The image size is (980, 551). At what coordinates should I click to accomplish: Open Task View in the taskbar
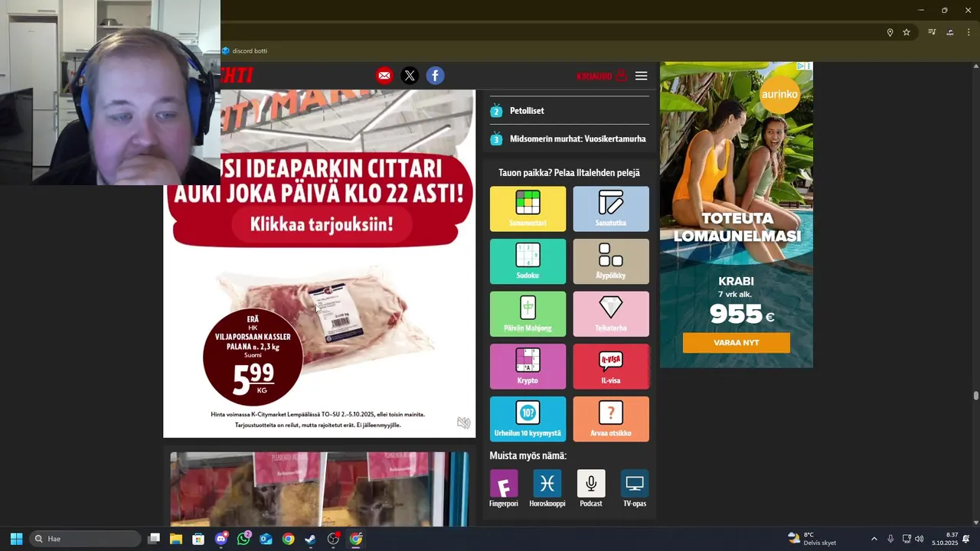point(154,539)
